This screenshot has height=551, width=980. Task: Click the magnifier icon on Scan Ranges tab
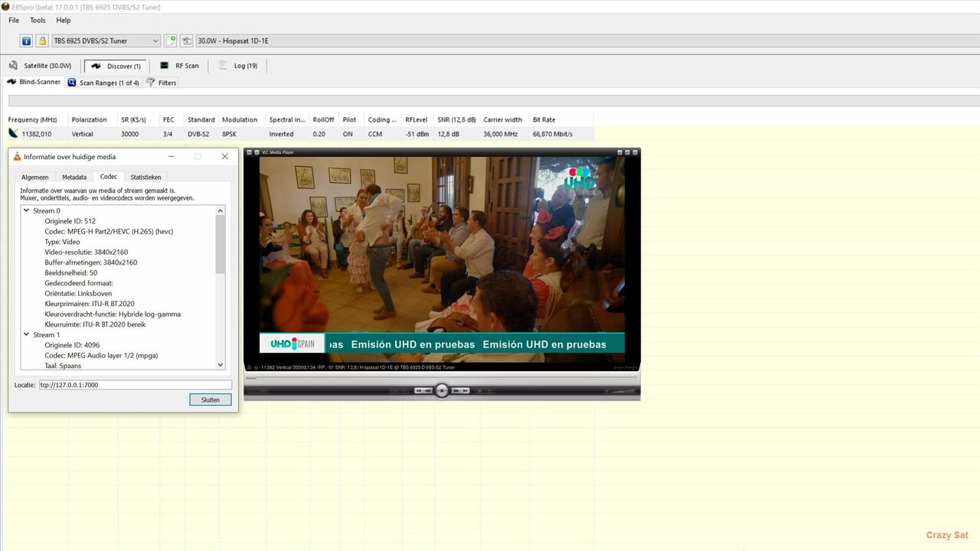(71, 82)
